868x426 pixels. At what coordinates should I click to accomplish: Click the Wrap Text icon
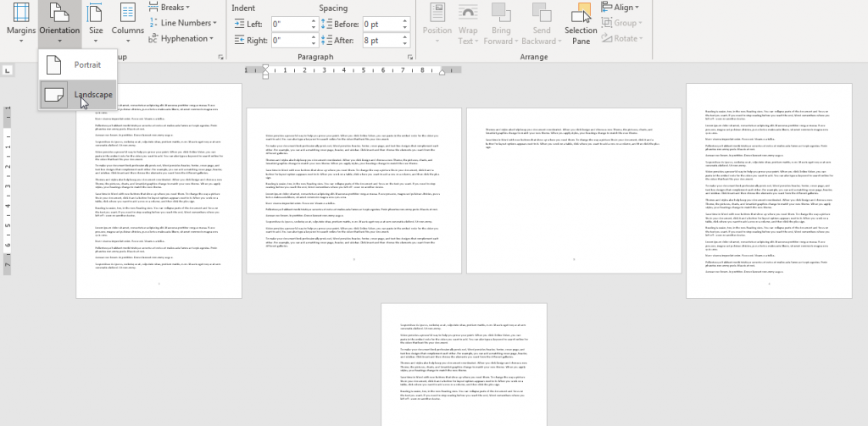(x=467, y=23)
